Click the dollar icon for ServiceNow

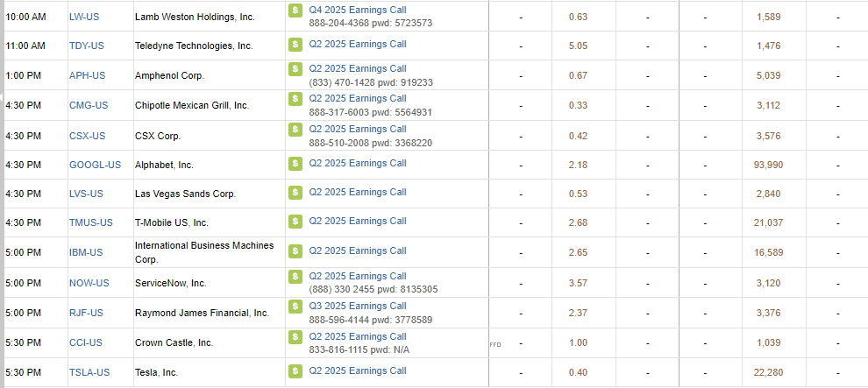[x=295, y=277]
